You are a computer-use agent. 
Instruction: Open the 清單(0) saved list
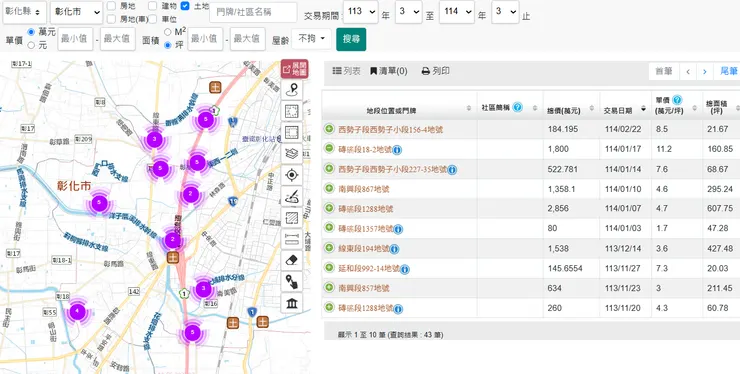[x=388, y=71]
